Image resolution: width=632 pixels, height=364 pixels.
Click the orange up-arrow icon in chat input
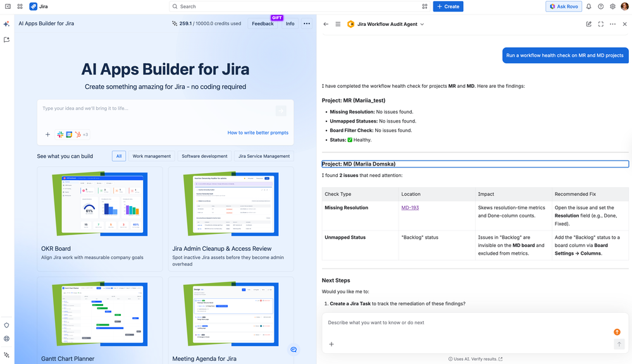617,332
